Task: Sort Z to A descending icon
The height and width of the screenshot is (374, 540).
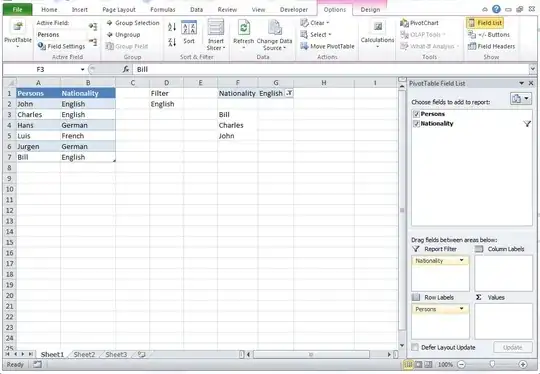Action: tap(172, 42)
